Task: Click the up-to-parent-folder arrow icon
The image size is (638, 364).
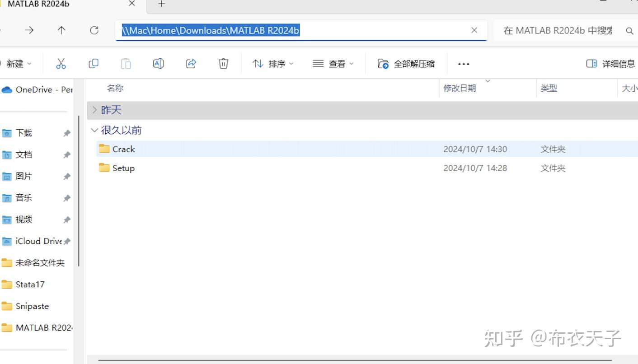Action: (x=61, y=30)
